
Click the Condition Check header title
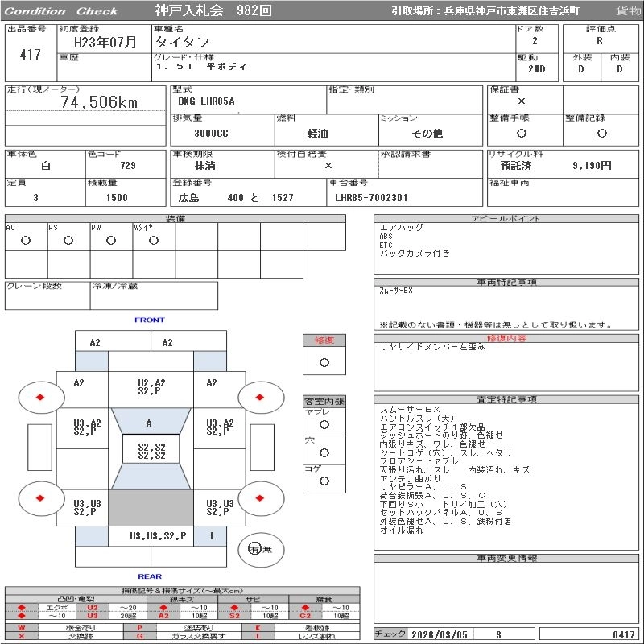click(61, 11)
